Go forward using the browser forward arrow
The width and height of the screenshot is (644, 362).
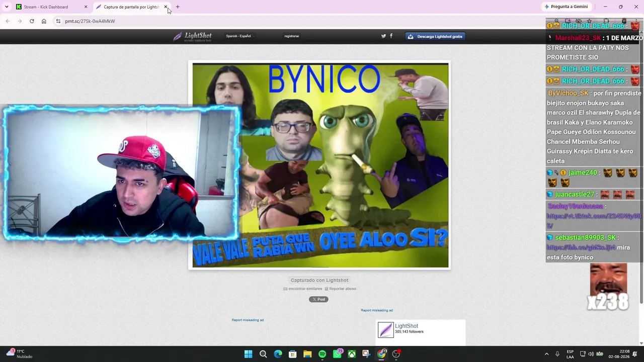point(20,21)
